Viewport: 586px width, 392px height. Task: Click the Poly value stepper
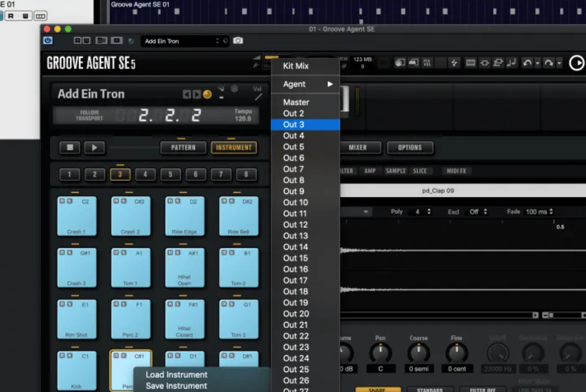429,211
